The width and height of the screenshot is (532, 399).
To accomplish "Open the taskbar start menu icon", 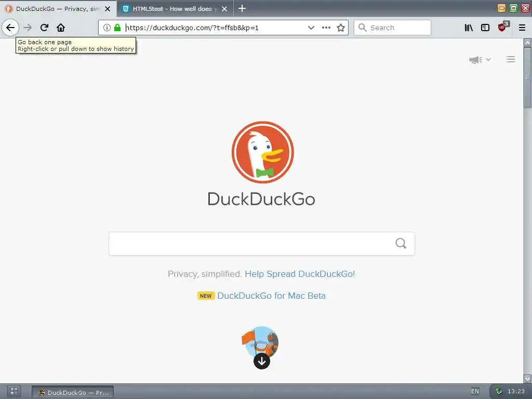I will pos(14,391).
